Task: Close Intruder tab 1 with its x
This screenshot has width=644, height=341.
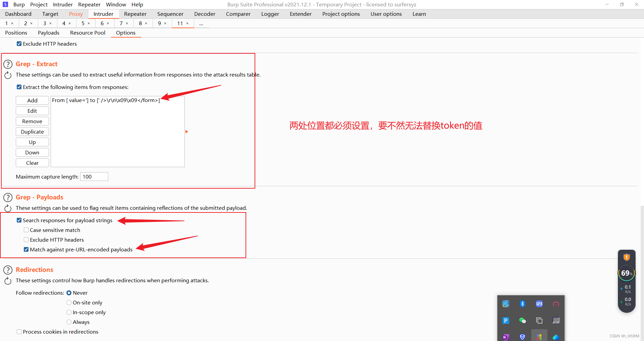Action: (x=12, y=23)
